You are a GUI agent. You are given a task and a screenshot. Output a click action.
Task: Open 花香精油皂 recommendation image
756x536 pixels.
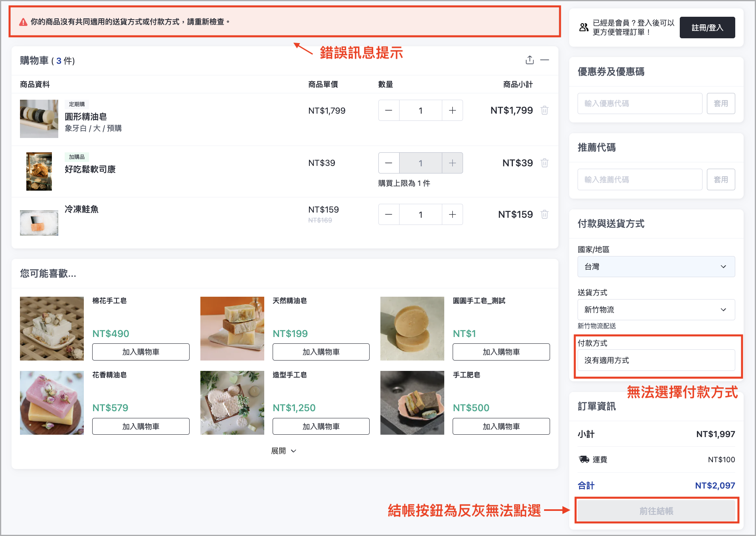point(52,403)
